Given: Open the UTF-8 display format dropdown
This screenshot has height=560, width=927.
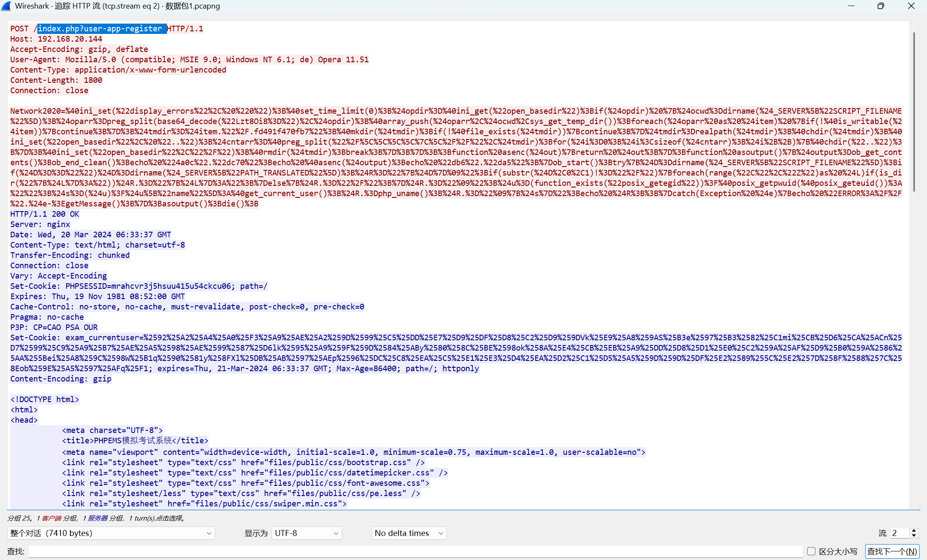Looking at the screenshot, I should pyautogui.click(x=306, y=533).
